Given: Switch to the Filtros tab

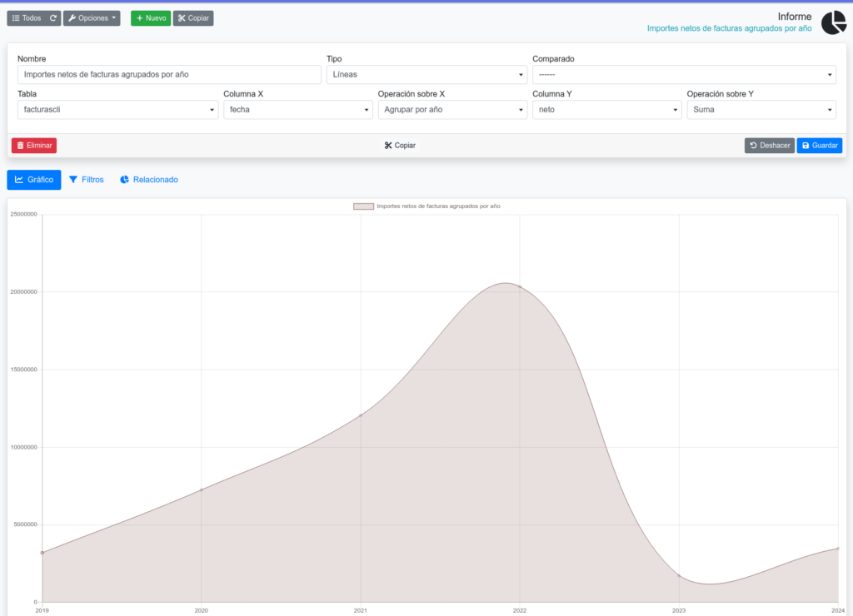Looking at the screenshot, I should tap(87, 180).
